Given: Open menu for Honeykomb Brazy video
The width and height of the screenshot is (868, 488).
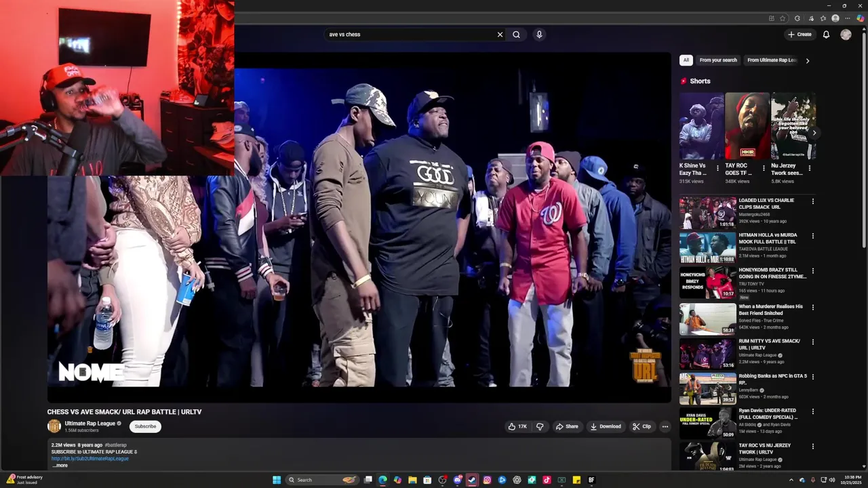Looking at the screenshot, I should (x=812, y=270).
